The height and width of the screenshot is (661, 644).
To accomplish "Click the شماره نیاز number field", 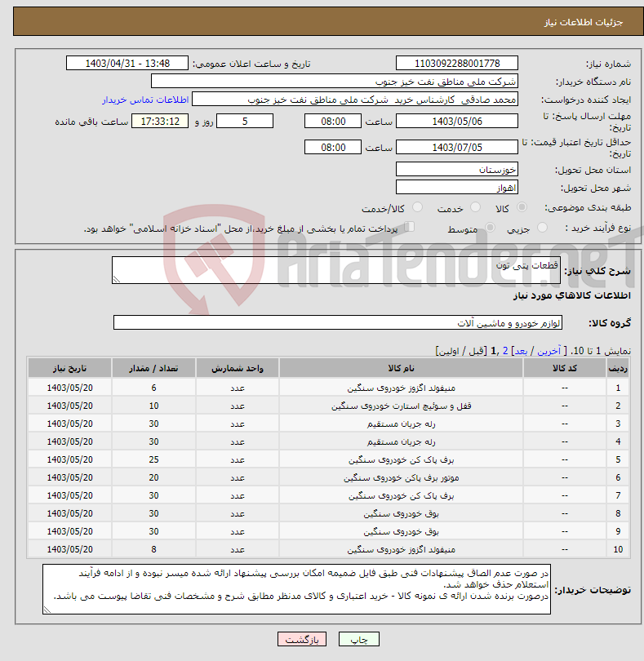I will pos(457,63).
